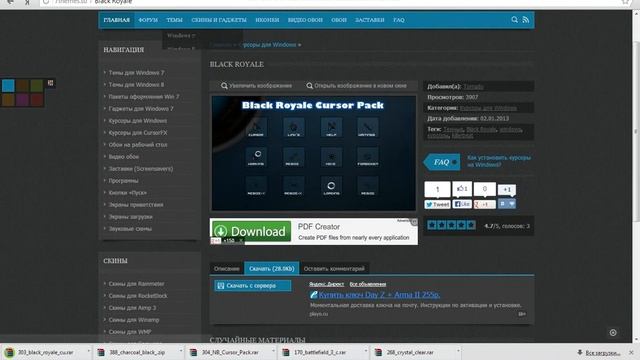
Task: Switch to the Описание tab
Action: (x=227, y=269)
